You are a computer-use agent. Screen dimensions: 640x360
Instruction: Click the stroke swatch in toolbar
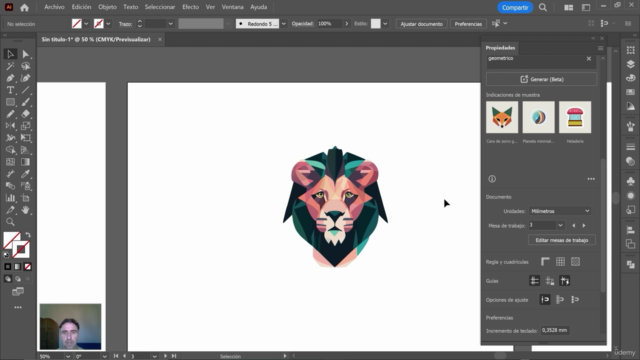pos(21,249)
